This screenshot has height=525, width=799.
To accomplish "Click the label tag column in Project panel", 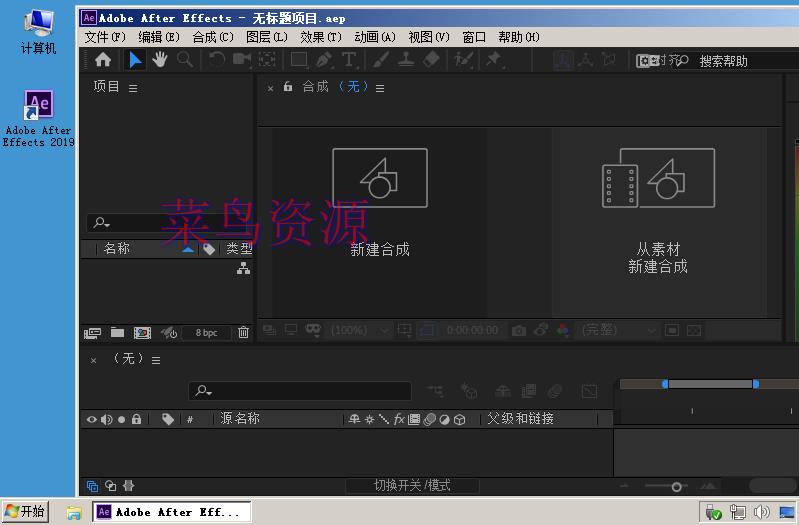I will coord(208,249).
